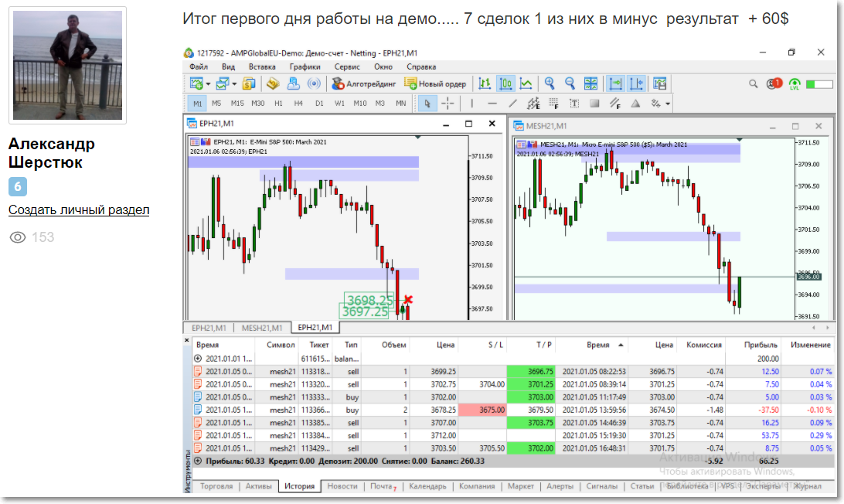Select the cursor arrow tool
Viewport: 844px width, 504px height.
[427, 104]
